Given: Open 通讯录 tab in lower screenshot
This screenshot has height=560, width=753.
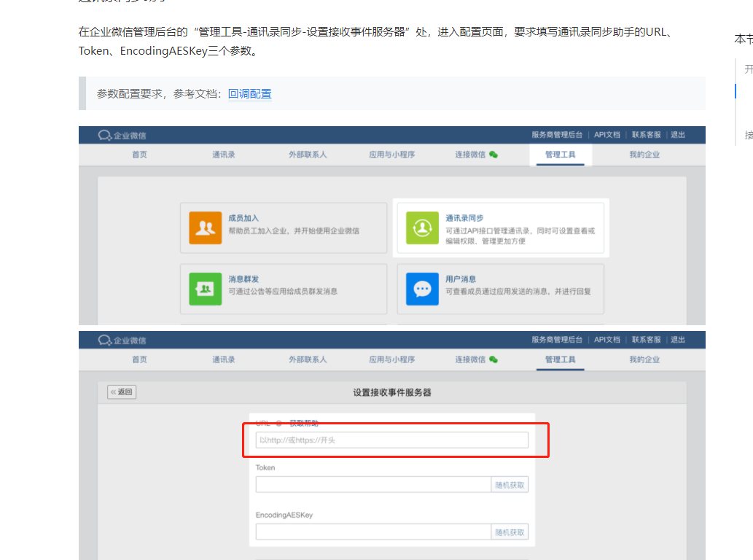Looking at the screenshot, I should click(224, 359).
